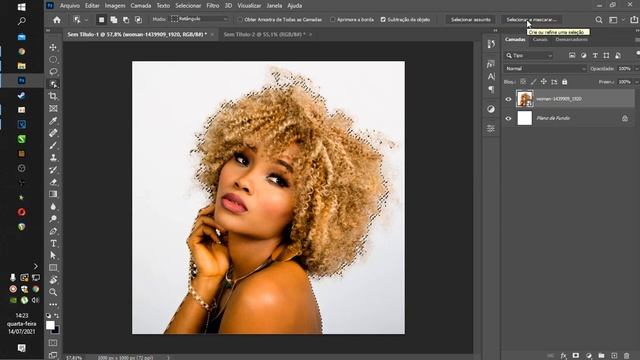Open the History panel icon
The image size is (640, 360).
click(x=491, y=44)
